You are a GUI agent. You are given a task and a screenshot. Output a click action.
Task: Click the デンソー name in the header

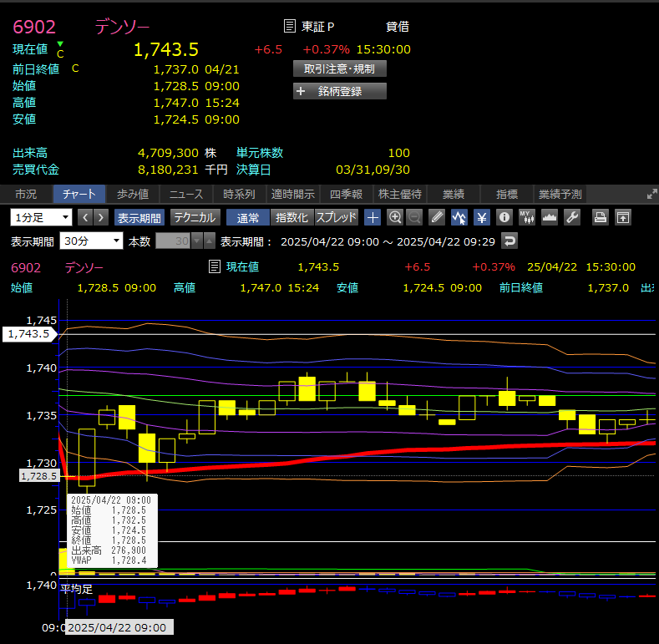[122, 27]
